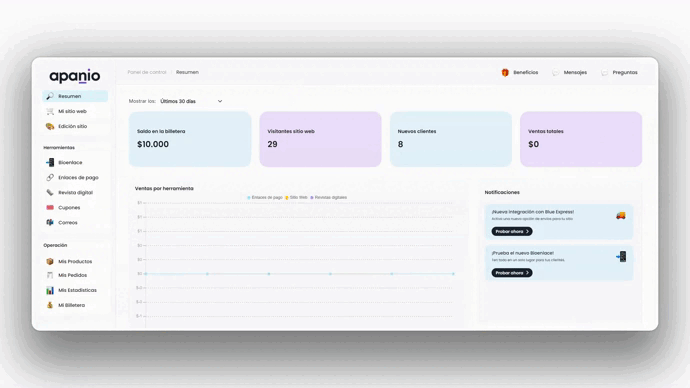This screenshot has width=690, height=388.
Task: Open the Resumen sidebar item
Action: click(x=75, y=96)
